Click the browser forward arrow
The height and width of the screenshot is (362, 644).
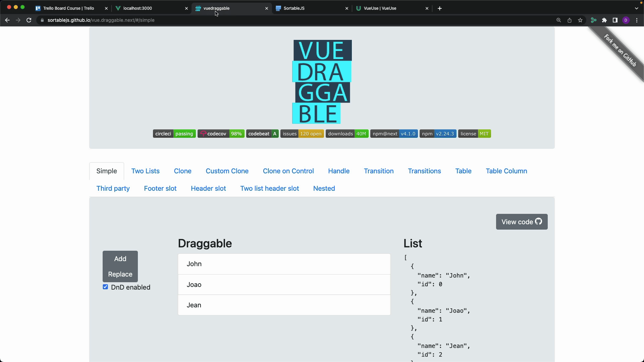point(18,20)
